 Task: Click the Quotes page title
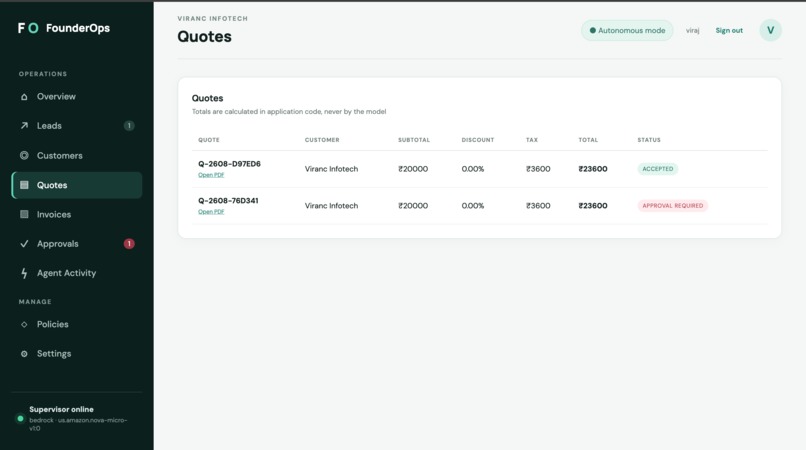tap(204, 37)
